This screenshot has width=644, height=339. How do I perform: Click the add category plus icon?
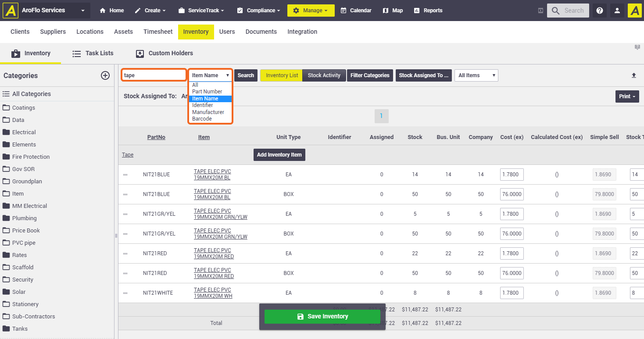[105, 75]
